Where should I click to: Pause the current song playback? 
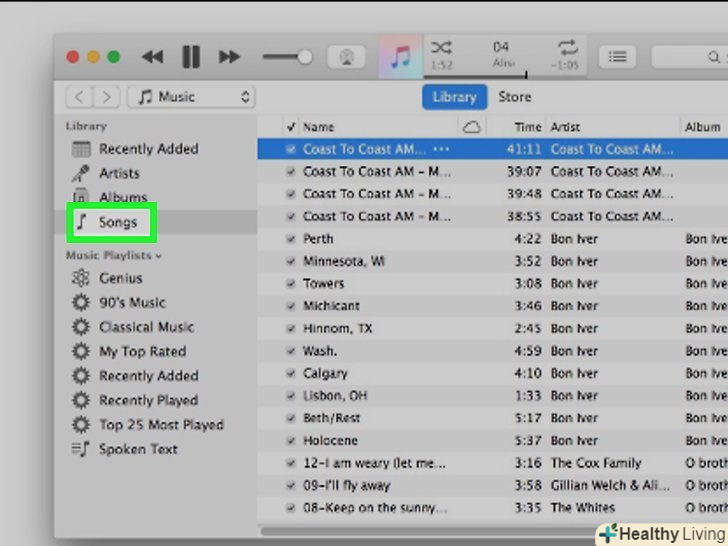(190, 57)
